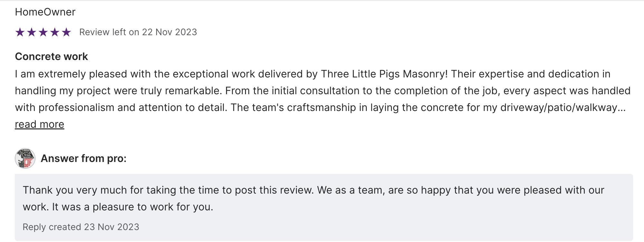This screenshot has height=242, width=644.
Task: Expand the review with 'read more'
Action: (x=40, y=124)
